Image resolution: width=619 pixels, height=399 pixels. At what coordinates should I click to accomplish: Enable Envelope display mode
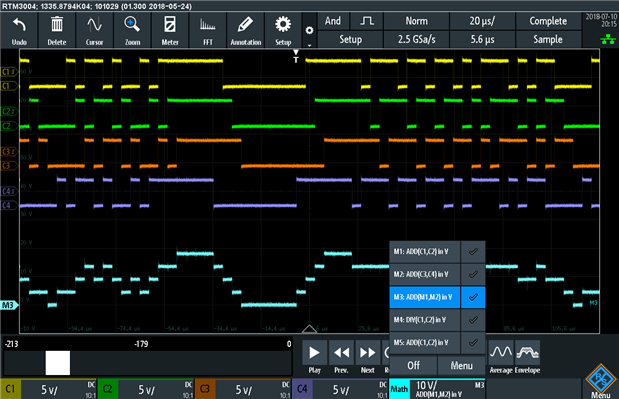coord(527,357)
